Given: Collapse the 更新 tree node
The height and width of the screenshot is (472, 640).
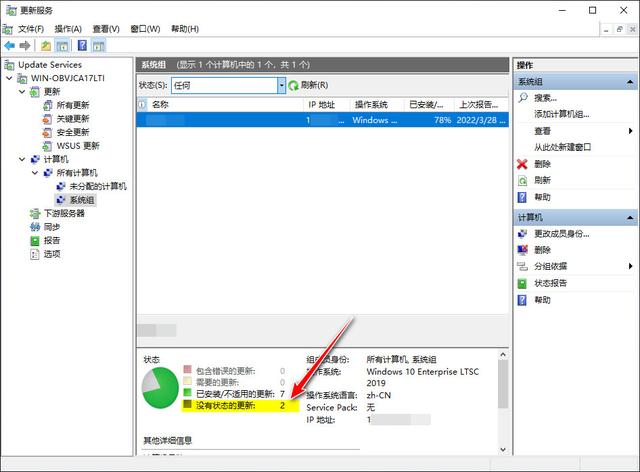Looking at the screenshot, I should click(x=22, y=92).
